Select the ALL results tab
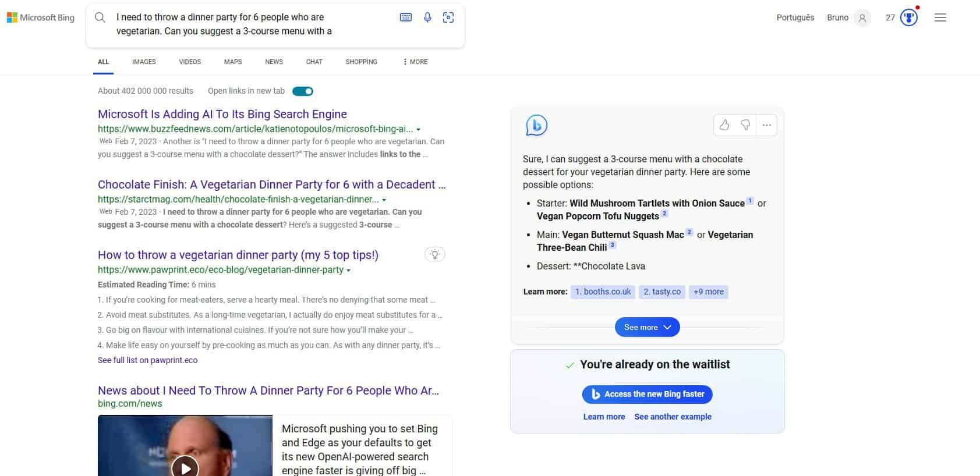 click(x=104, y=62)
